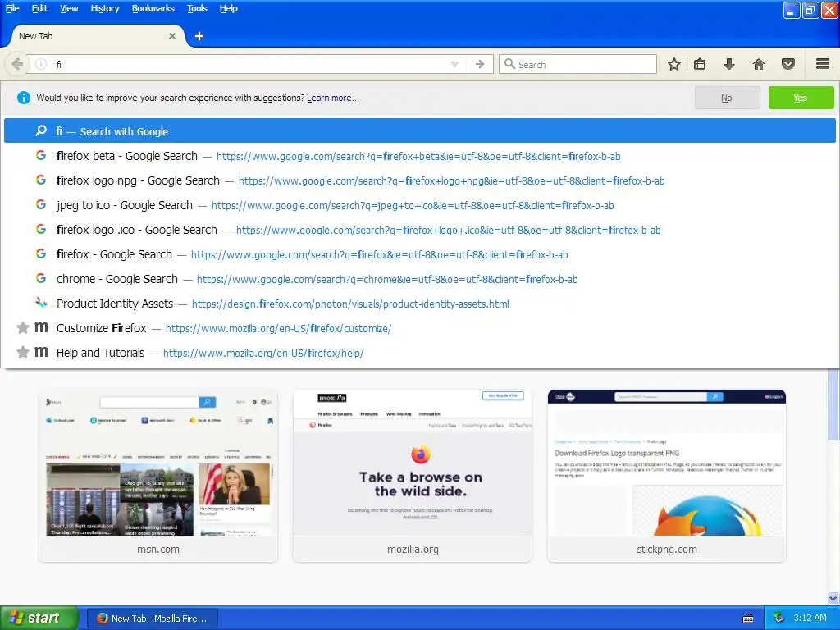Open the Windows Start button
Image resolution: width=840 pixels, height=630 pixels.
point(39,619)
